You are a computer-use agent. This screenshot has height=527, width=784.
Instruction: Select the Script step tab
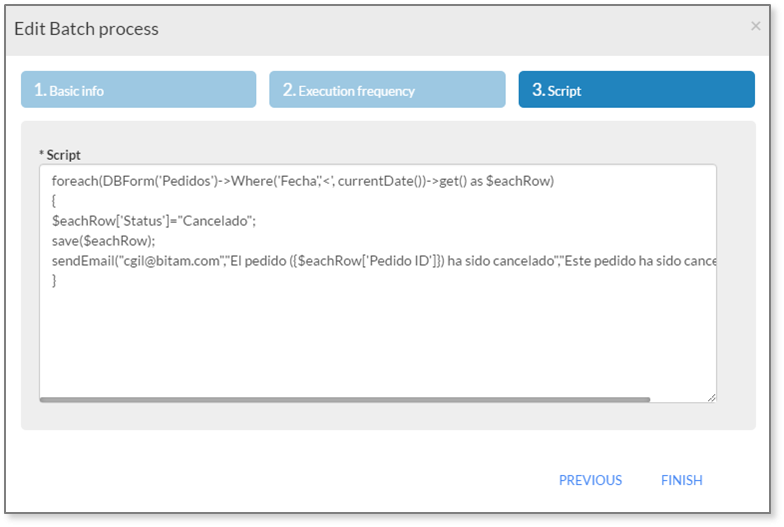coord(636,90)
